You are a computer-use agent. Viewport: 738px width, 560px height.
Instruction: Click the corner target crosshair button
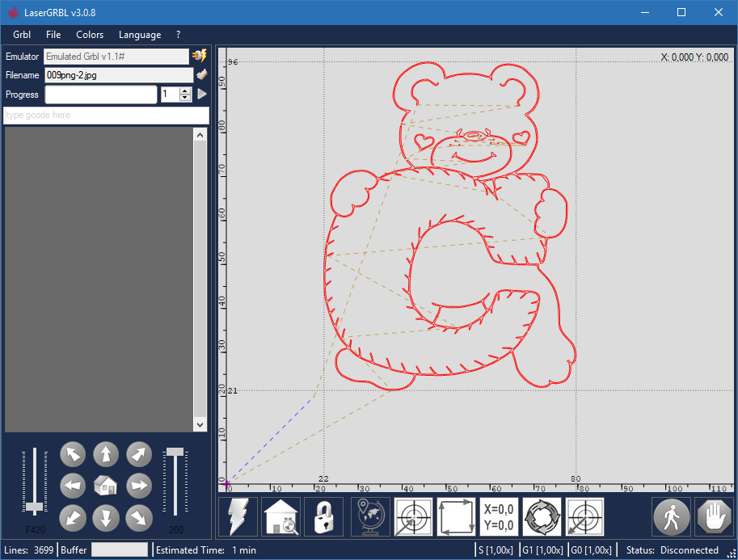(x=584, y=516)
